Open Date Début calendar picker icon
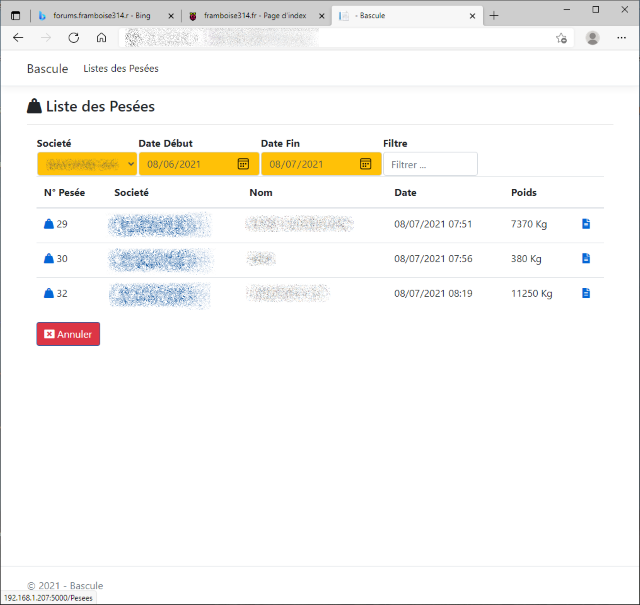Viewport: 640px width, 605px height. [243, 164]
